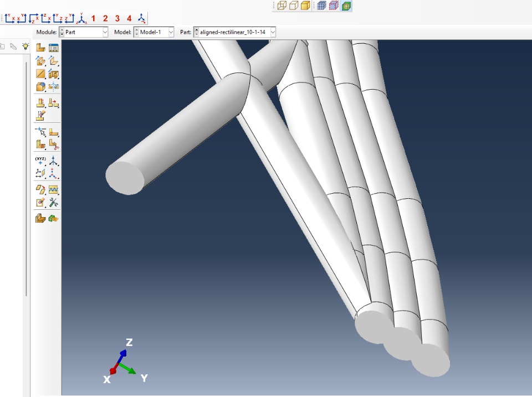The width and height of the screenshot is (532, 397).
Task: Select shaded render style
Action: pyautogui.click(x=305, y=6)
